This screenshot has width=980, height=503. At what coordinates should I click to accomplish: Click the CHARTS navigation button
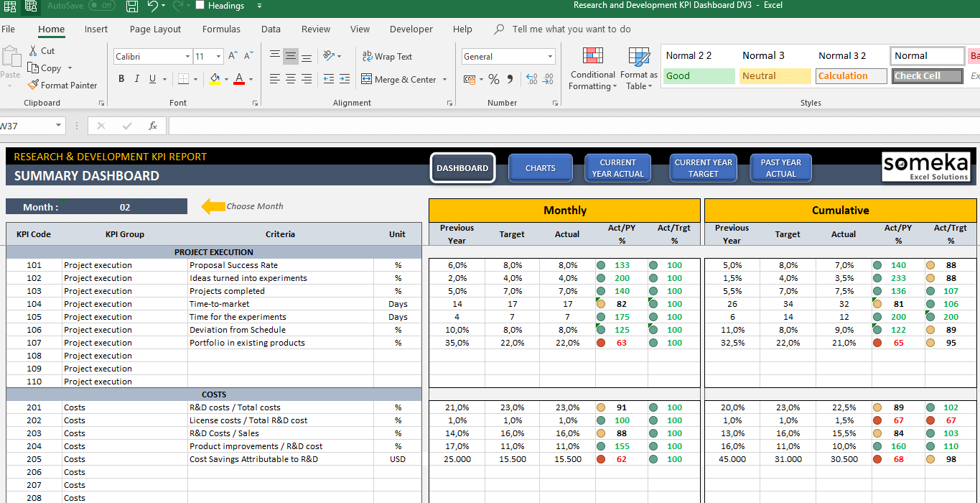point(540,167)
